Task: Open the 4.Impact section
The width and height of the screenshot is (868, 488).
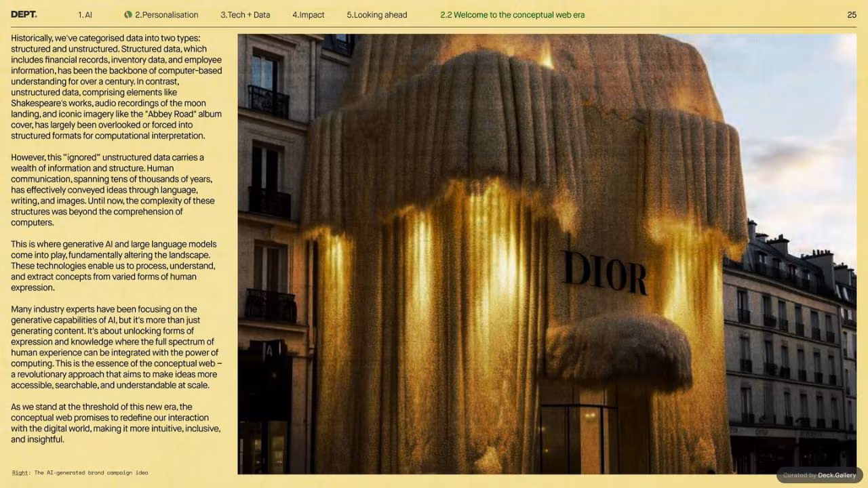Action: [x=309, y=14]
